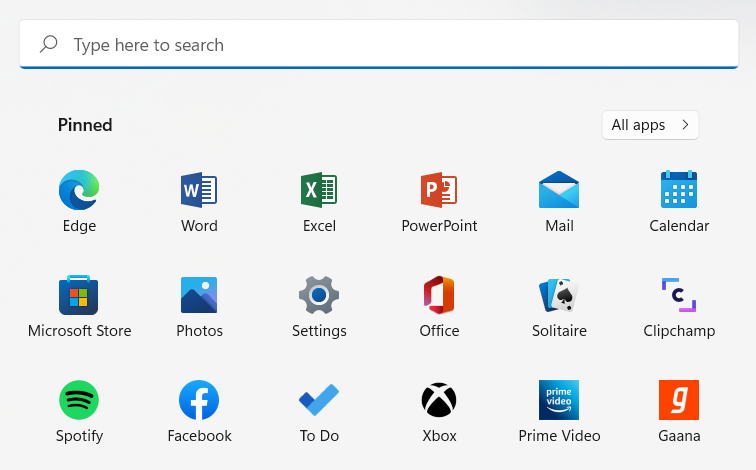Viewport: 756px width, 470px height.
Task: Open the Excel app icon
Action: coord(319,190)
